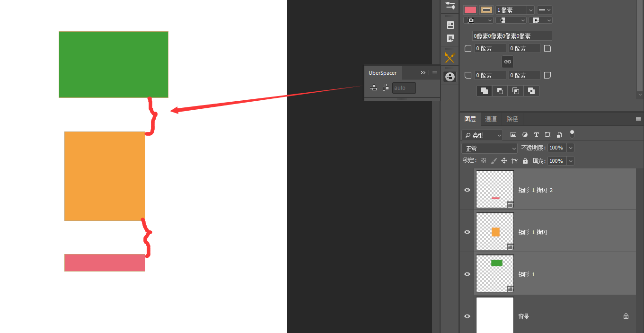Open the stroke corner join dropdown

[x=541, y=20]
